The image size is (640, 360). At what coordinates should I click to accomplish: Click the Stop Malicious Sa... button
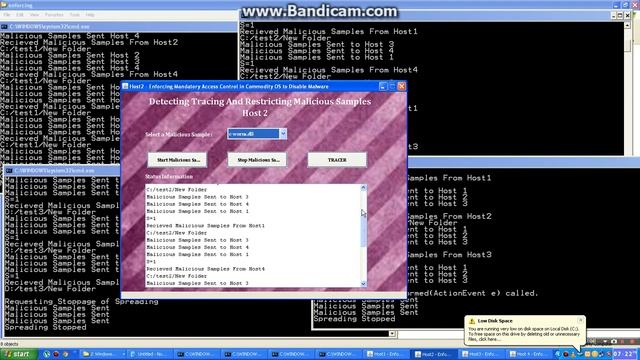pyautogui.click(x=257, y=160)
